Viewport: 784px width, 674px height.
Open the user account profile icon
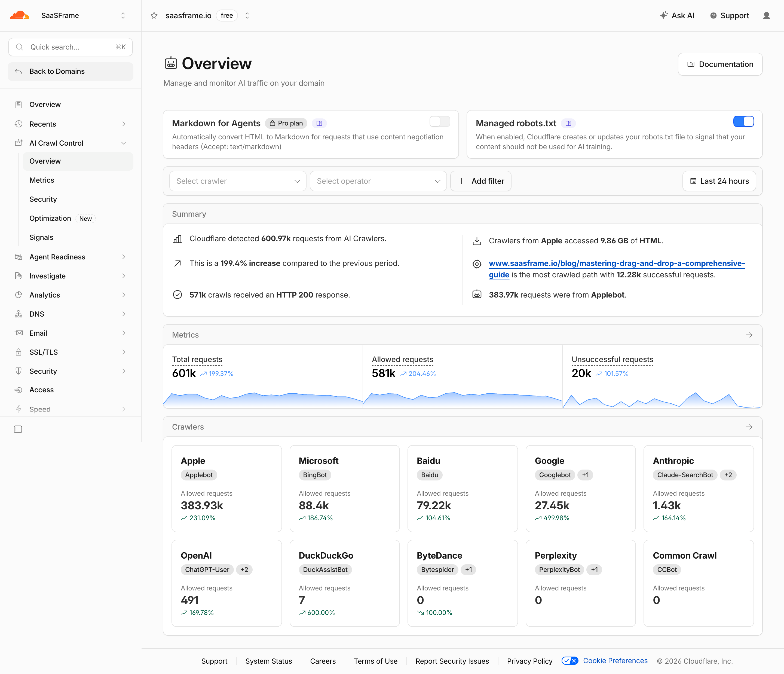[766, 16]
